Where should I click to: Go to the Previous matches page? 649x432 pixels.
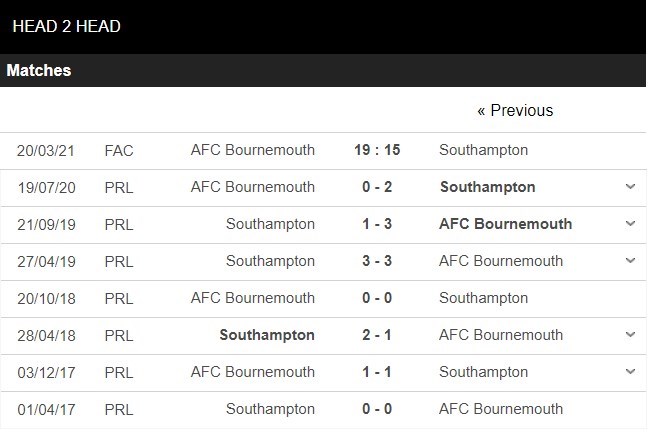click(x=515, y=110)
